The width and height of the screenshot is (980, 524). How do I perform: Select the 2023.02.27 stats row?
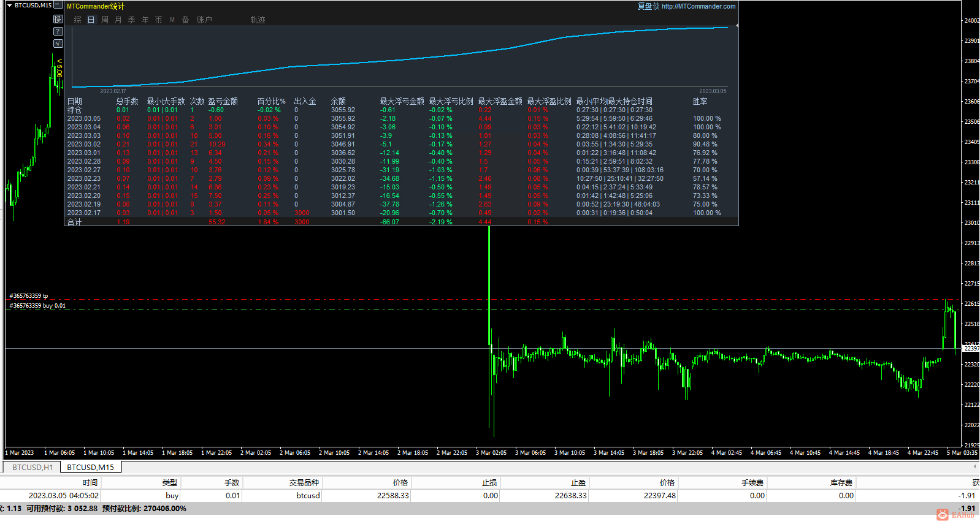[x=401, y=170]
